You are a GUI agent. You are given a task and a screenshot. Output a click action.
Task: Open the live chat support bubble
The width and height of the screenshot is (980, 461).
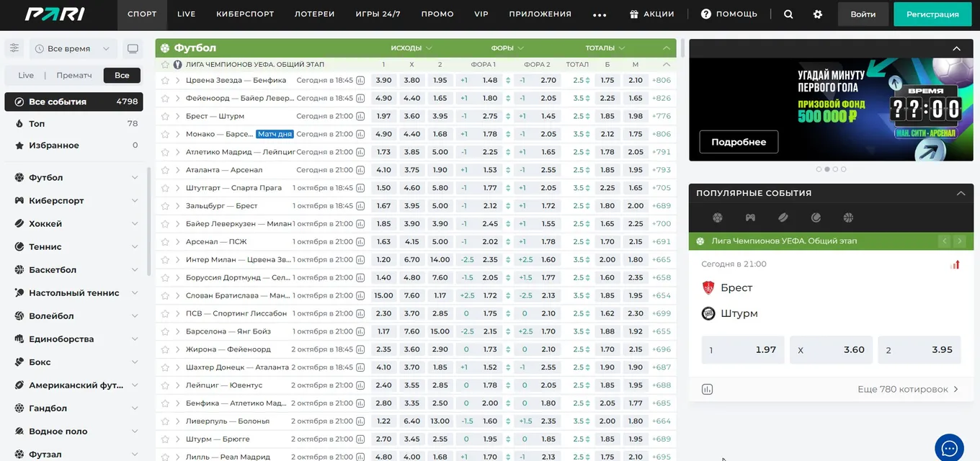[x=949, y=448]
